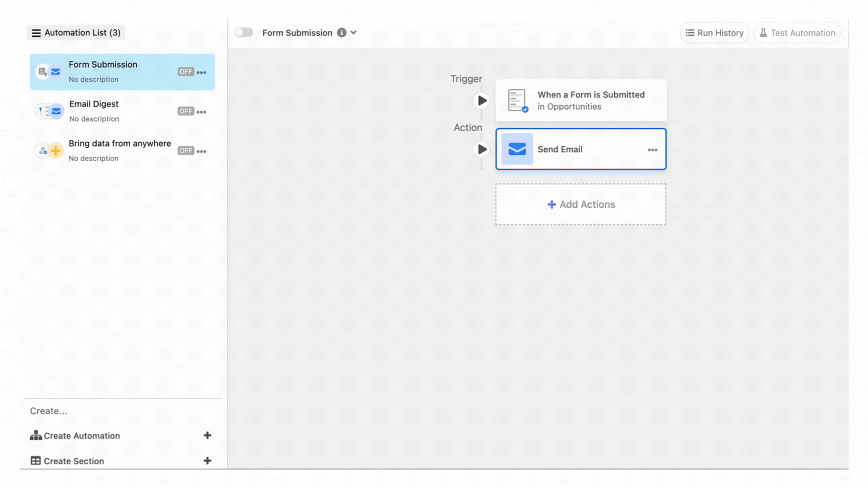The image size is (868, 488).
Task: Toggle OFF badge for Email Digest automation
Action: click(185, 111)
